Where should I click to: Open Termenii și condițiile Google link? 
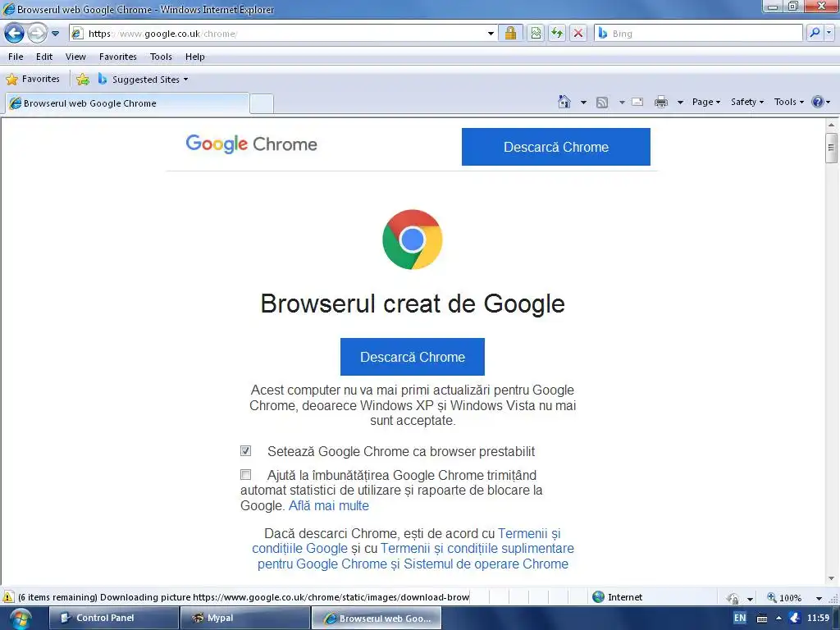(x=407, y=541)
